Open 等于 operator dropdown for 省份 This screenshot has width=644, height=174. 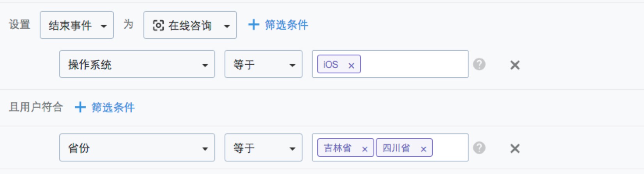click(264, 147)
